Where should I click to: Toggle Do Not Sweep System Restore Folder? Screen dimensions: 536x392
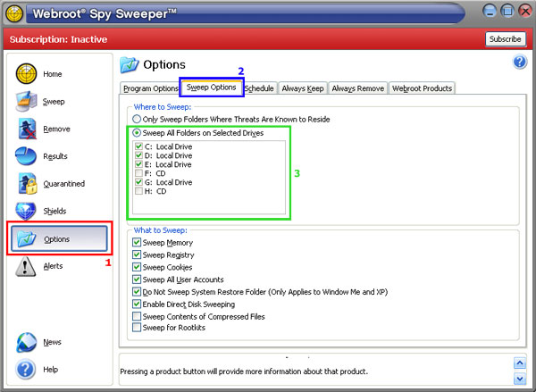(137, 291)
